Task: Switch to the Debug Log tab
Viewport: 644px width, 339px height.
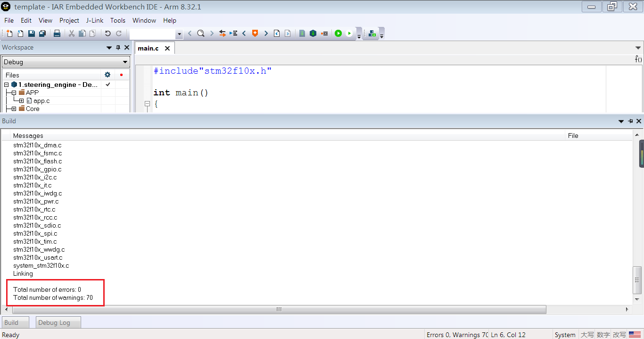Action: point(58,322)
